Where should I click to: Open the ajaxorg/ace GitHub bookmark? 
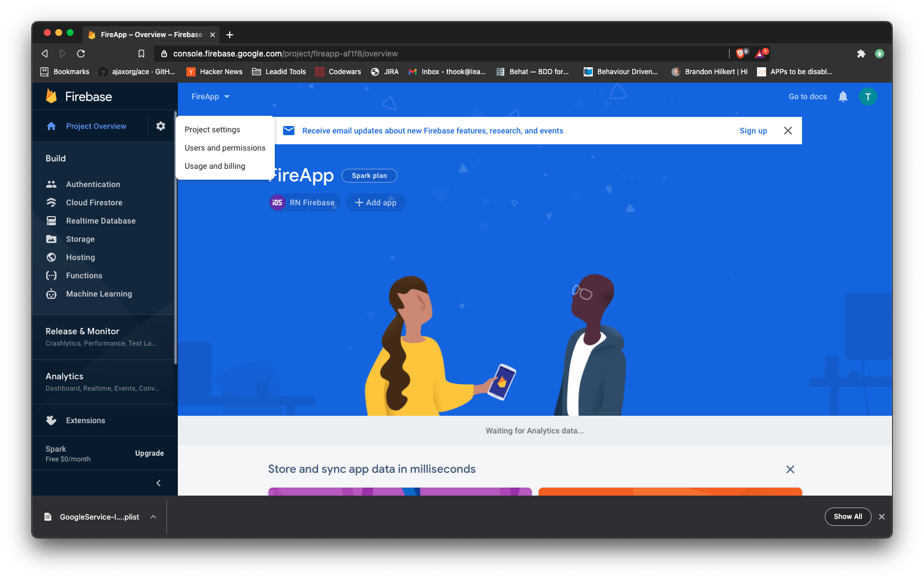point(137,71)
